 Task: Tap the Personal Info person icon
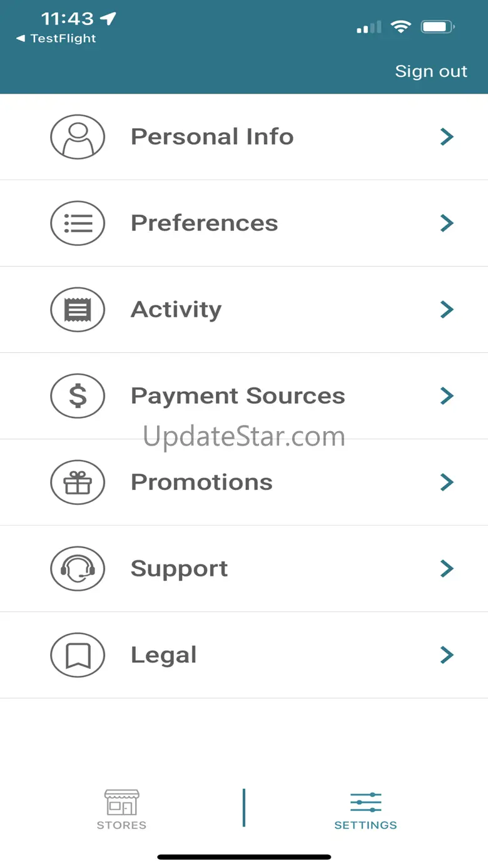point(78,136)
